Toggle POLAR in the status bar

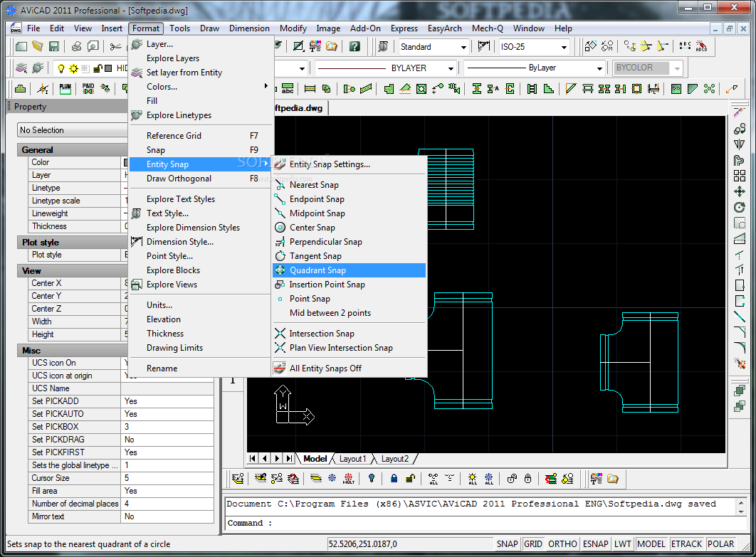click(x=720, y=544)
